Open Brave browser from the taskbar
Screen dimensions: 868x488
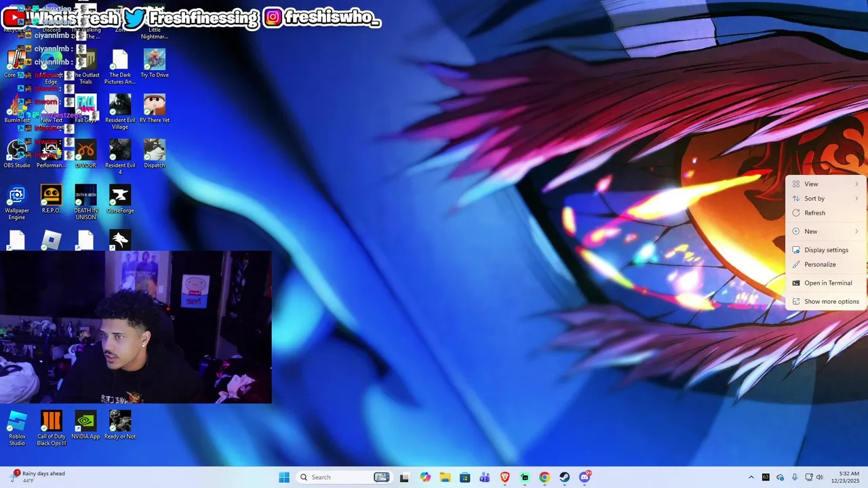(x=505, y=477)
